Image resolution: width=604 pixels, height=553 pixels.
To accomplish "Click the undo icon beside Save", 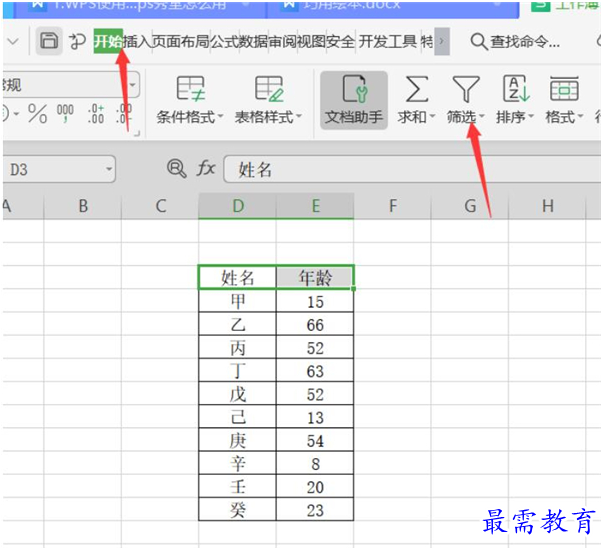I will point(77,41).
